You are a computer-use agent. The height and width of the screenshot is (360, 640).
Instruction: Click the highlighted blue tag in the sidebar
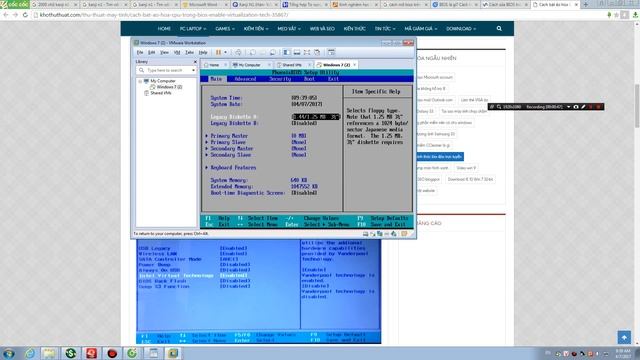pos(439,157)
